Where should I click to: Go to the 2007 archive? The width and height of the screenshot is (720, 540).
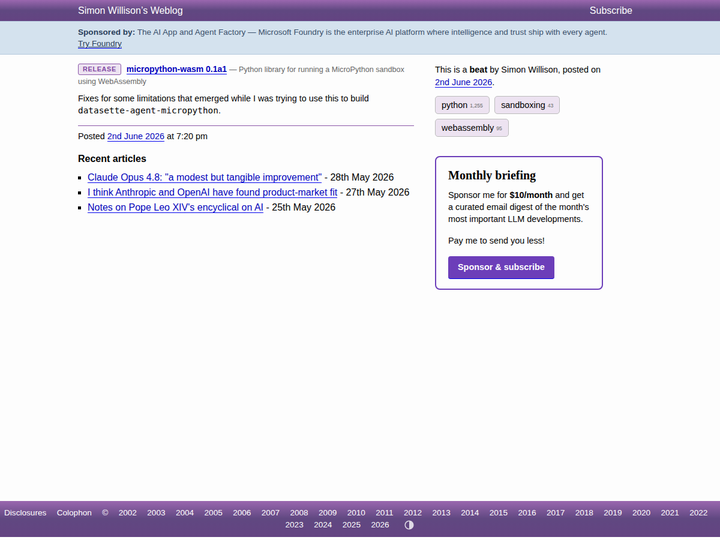(270, 512)
